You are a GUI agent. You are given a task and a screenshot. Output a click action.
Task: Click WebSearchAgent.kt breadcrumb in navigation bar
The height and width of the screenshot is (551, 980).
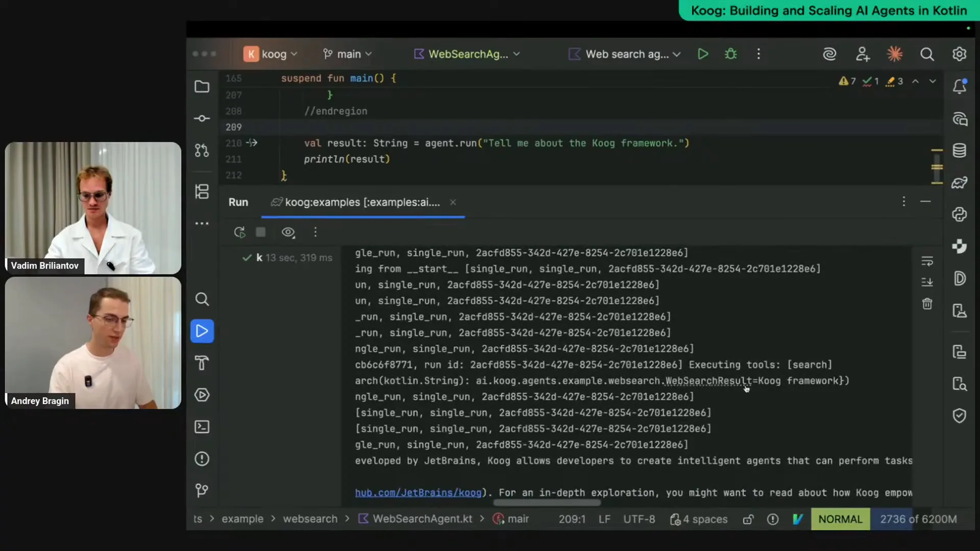[x=415, y=519]
